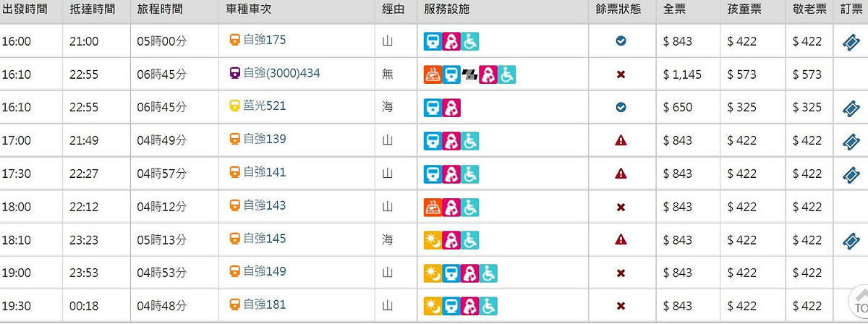Click child fare $ 573 for 自強(3000)434
The width and height of the screenshot is (868, 324).
tap(742, 74)
